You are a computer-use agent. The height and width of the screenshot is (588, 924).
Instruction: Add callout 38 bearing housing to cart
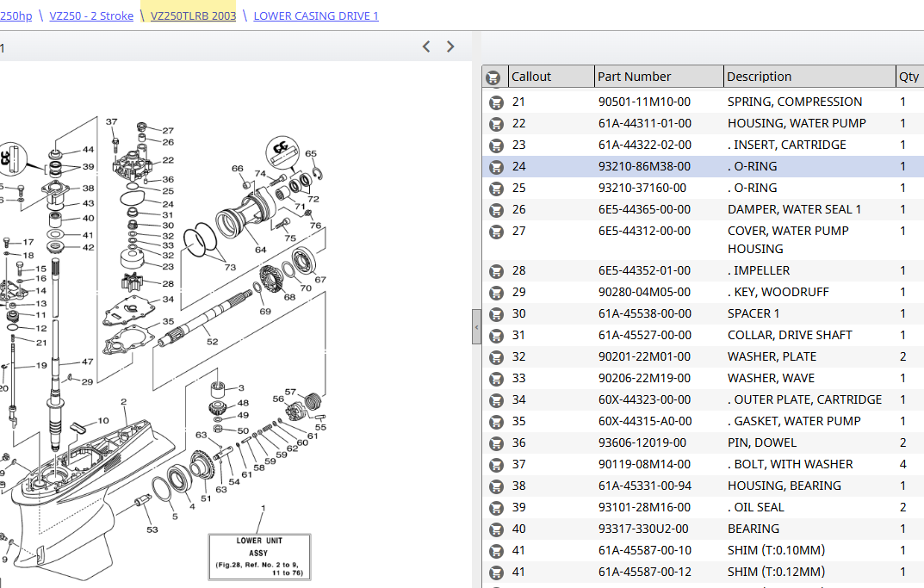click(x=496, y=486)
